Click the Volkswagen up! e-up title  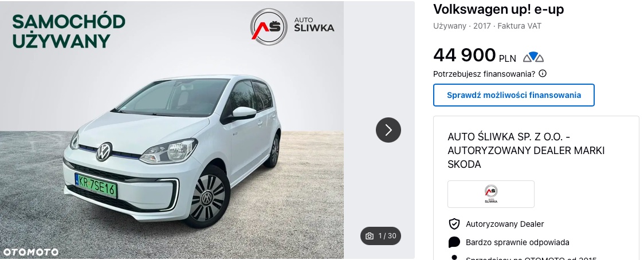pyautogui.click(x=498, y=9)
